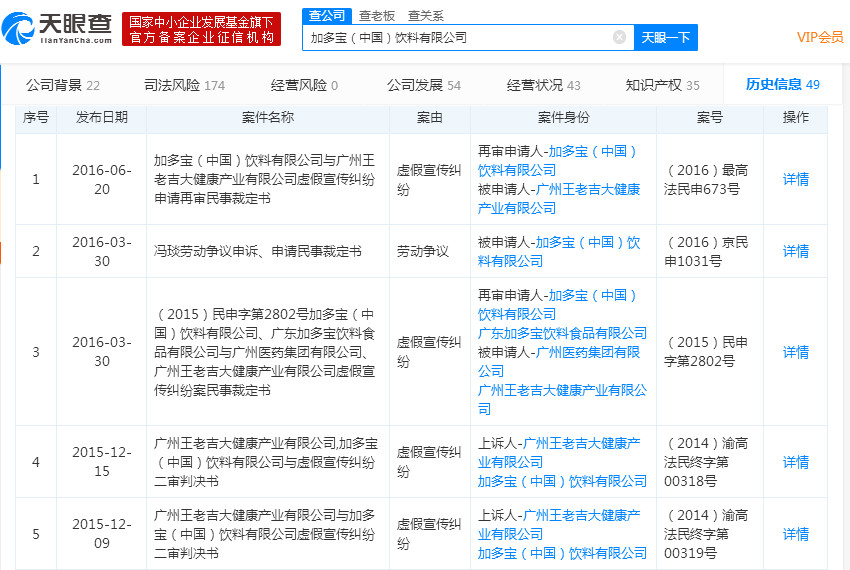Open the 经营风险 0 section
This screenshot has width=850, height=570.
coord(304,85)
